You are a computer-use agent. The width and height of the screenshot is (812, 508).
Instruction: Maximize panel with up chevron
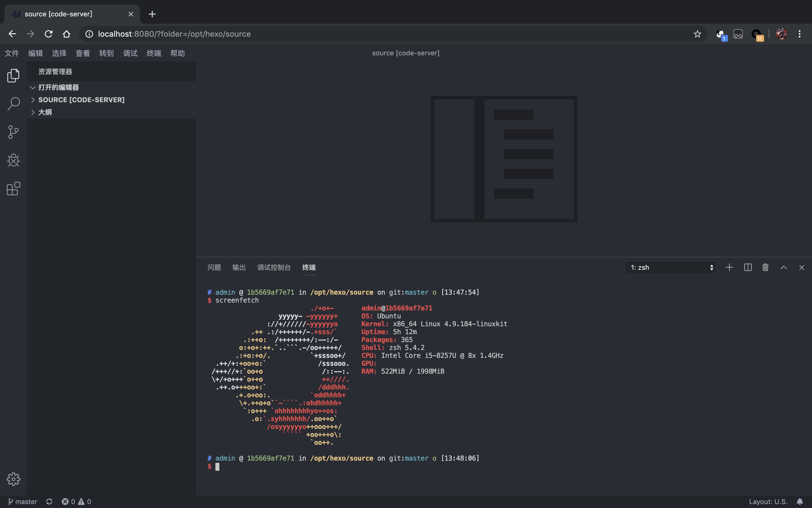click(x=784, y=268)
